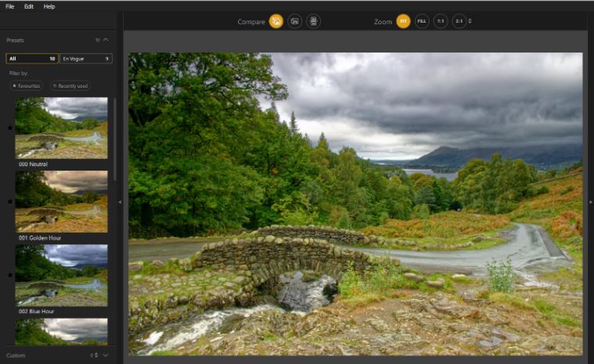The image size is (594, 364).
Task: Select the All presets tab
Action: click(x=32, y=59)
